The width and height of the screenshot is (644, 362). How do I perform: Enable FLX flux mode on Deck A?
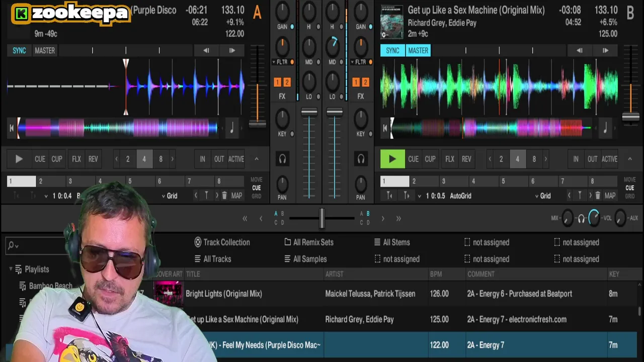click(76, 159)
